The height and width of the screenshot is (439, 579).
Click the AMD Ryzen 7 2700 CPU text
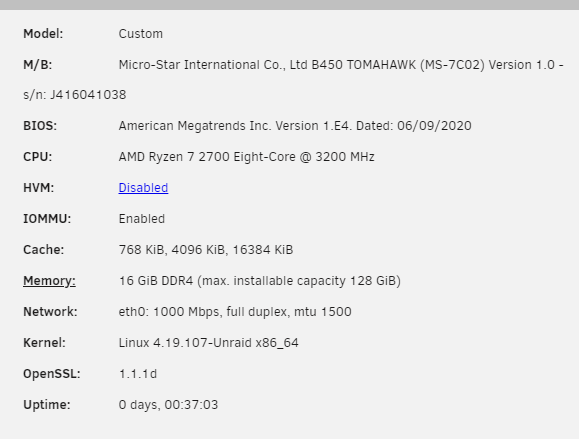[246, 157]
